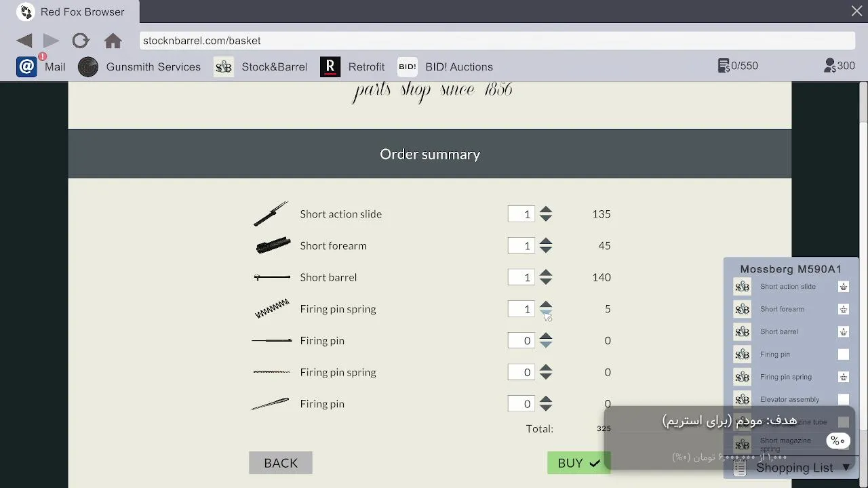Click the BUY button

(579, 463)
